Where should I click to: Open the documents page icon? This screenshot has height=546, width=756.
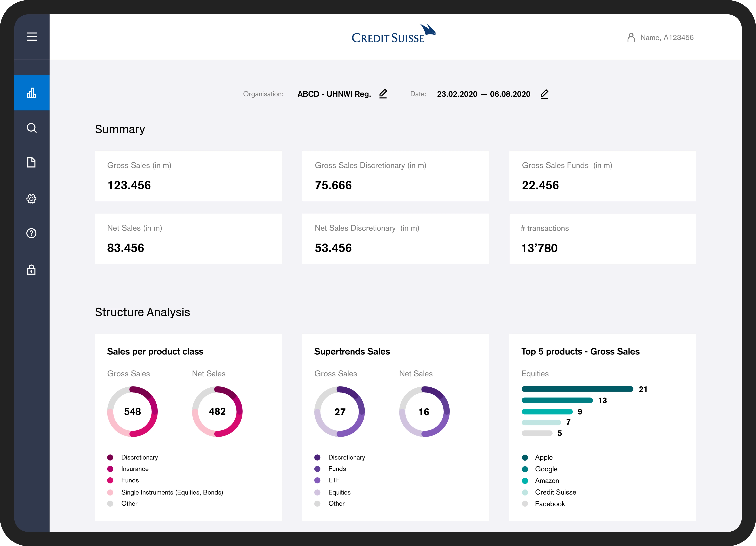tap(31, 163)
